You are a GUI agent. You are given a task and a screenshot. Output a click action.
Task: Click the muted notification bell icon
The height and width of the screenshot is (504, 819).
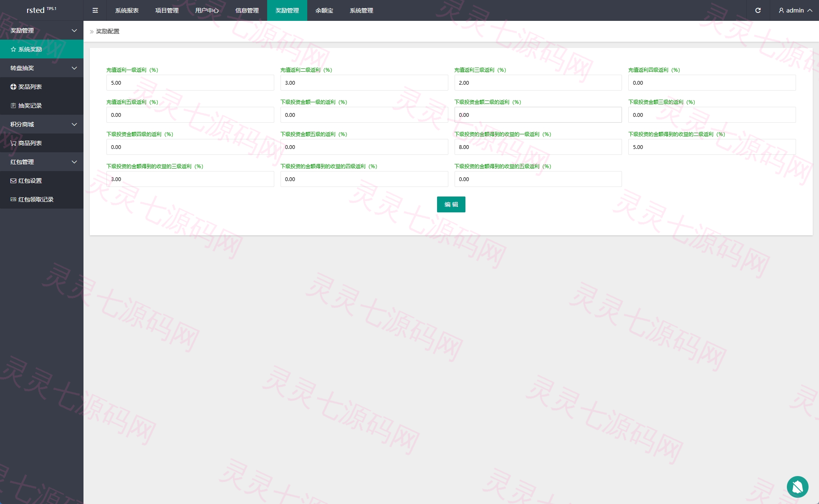click(798, 487)
